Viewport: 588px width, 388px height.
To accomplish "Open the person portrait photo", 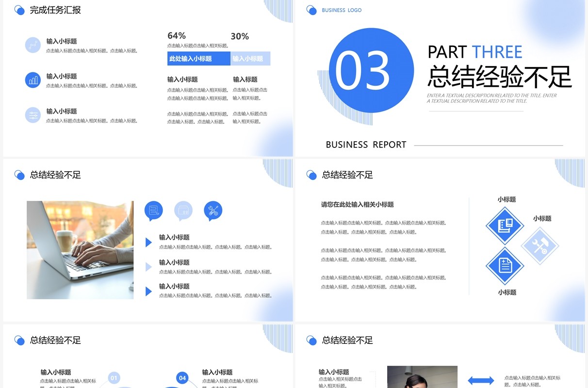I will click(422, 377).
